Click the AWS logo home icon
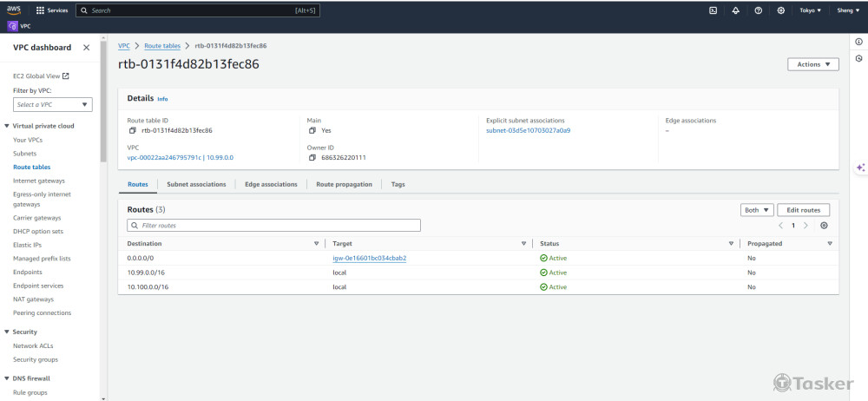The image size is (868, 401). (x=14, y=10)
